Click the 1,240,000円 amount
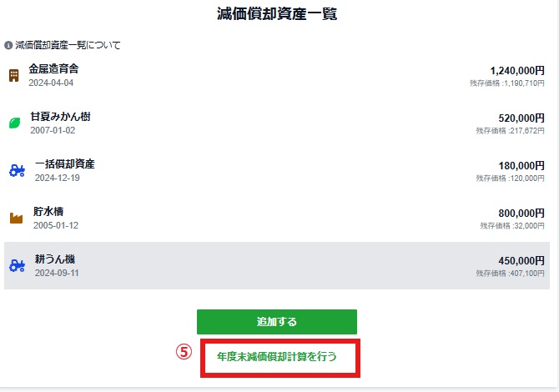This screenshot has height=392, width=559. pos(517,71)
